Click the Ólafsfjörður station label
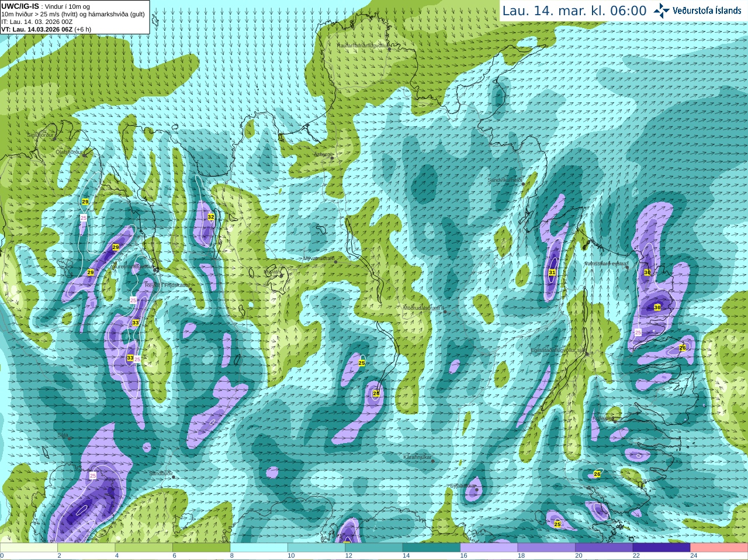The width and height of the screenshot is (748, 560). (69, 151)
